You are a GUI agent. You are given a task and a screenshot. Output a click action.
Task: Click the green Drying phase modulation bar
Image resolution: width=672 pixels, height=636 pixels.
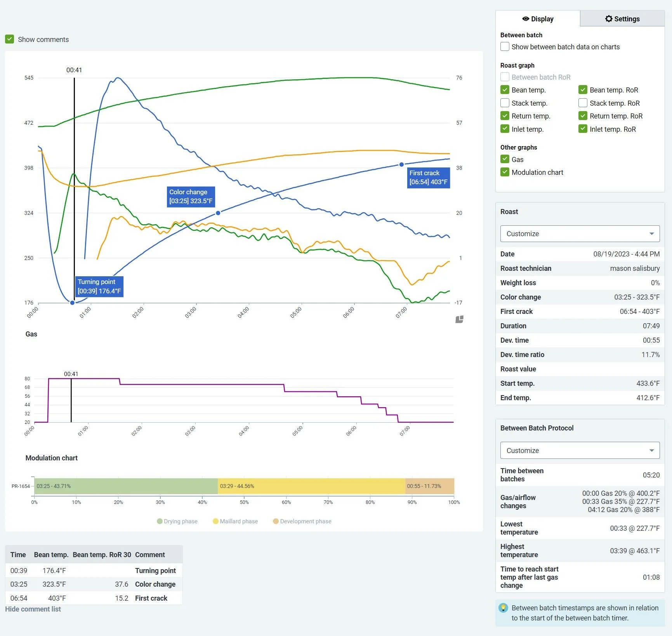tap(126, 486)
